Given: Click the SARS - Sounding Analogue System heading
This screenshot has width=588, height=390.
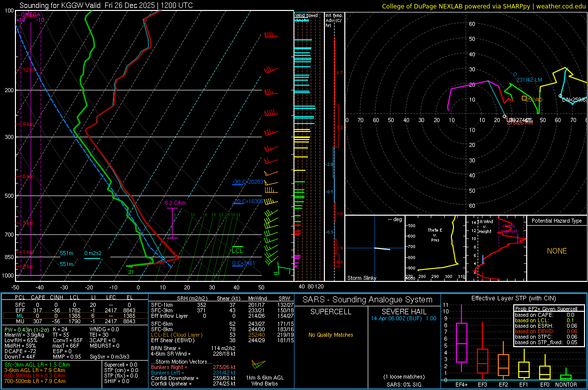Looking at the screenshot, I should point(368,300).
